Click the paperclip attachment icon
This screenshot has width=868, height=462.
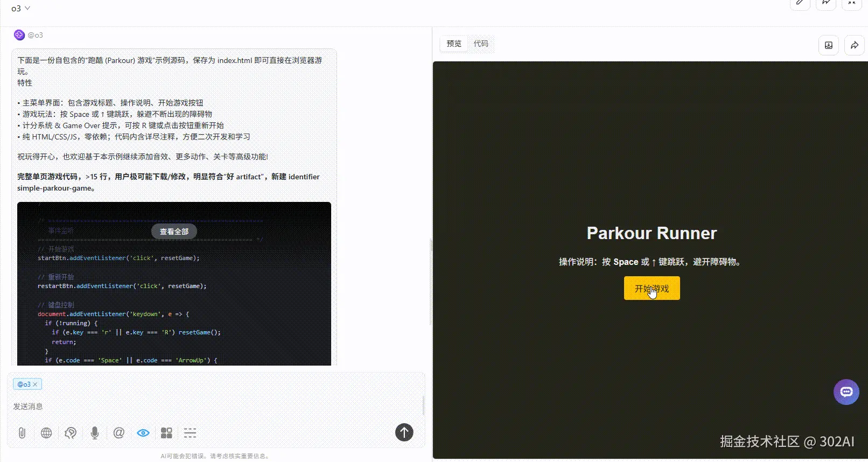coord(22,433)
